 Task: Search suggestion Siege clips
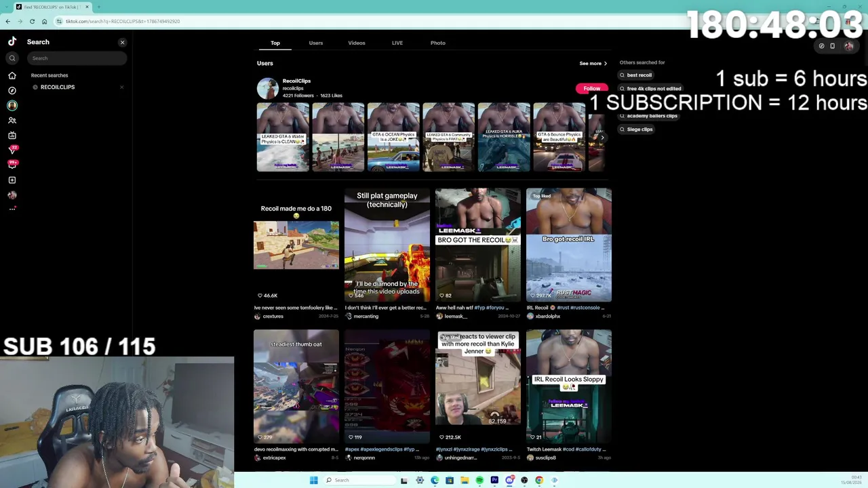coord(636,129)
